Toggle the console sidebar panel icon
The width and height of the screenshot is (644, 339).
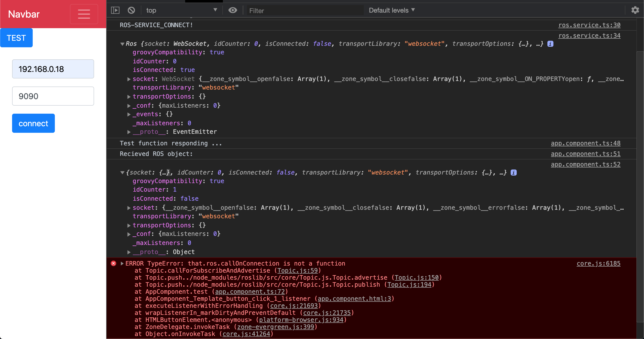115,10
